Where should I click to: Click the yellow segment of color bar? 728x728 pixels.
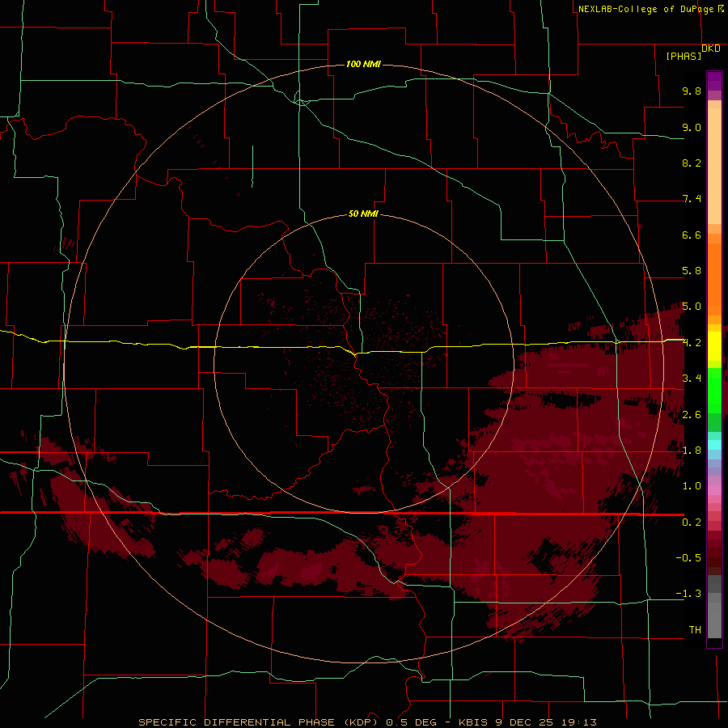714,346
